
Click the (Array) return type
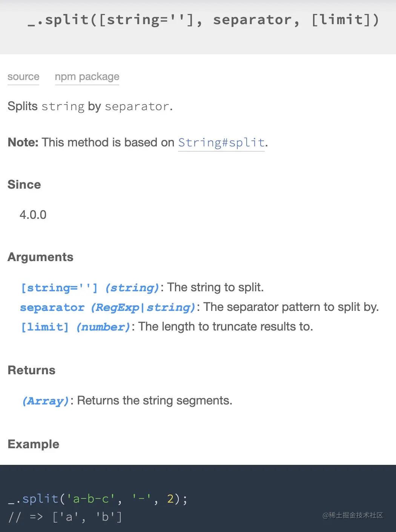point(46,401)
